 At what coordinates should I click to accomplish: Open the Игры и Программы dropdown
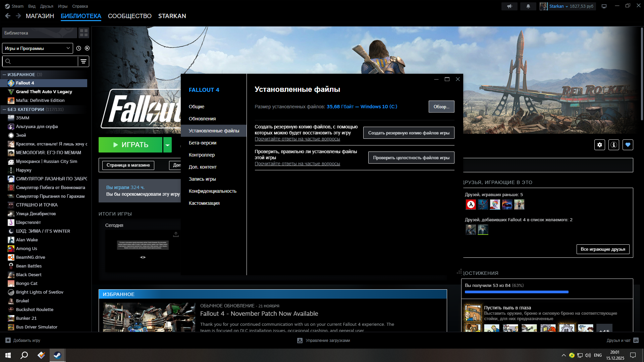[38, 48]
